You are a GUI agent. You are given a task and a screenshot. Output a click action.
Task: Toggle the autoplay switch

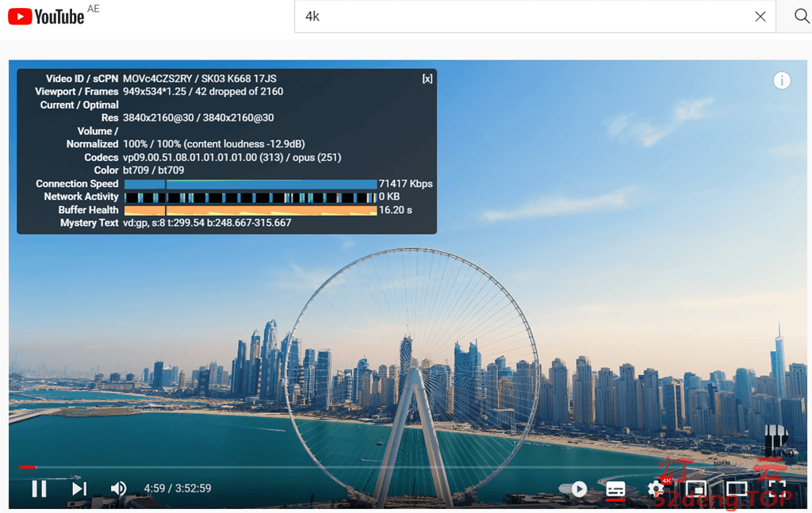[573, 489]
